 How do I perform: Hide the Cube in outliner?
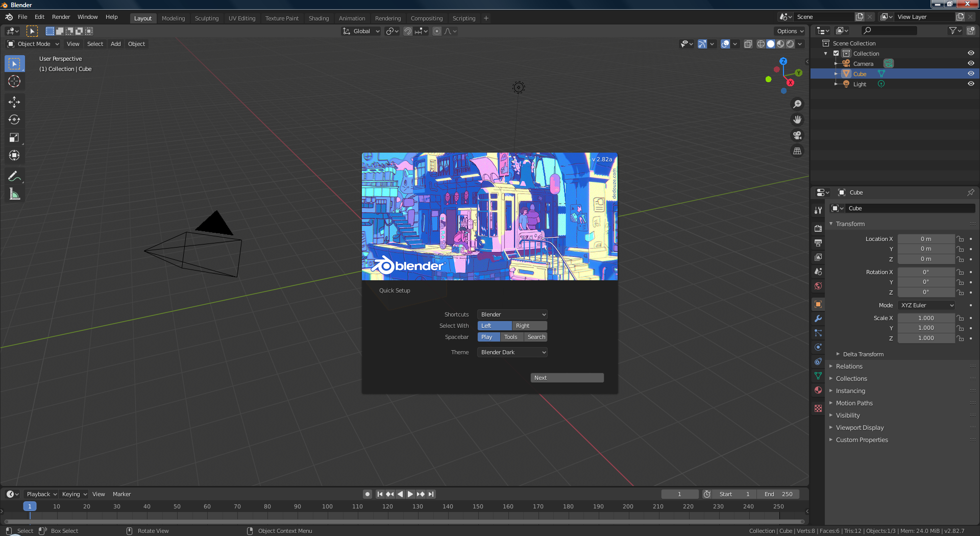[x=971, y=74]
